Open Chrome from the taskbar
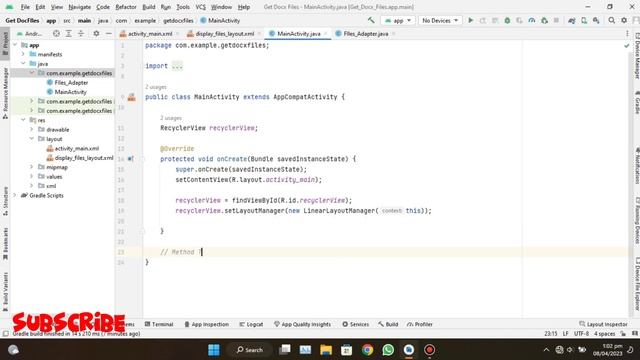640x360 pixels. coord(367,350)
